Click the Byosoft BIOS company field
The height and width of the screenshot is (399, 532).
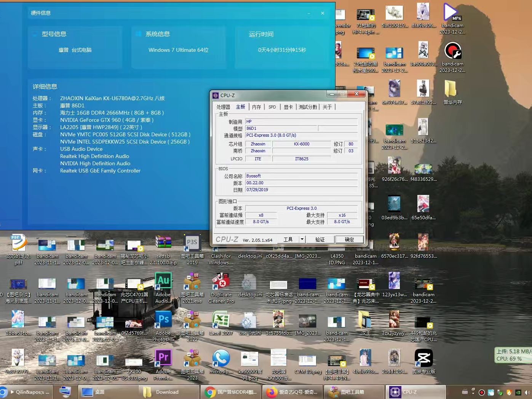(x=301, y=176)
